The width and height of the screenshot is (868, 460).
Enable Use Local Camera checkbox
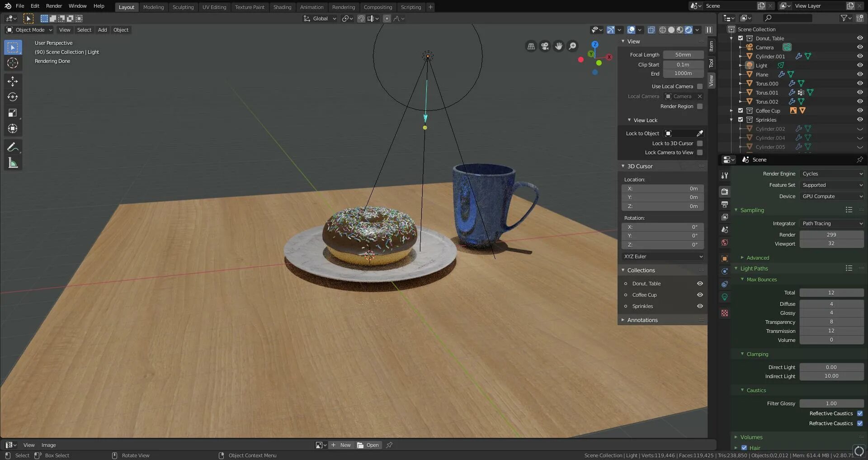click(x=700, y=86)
